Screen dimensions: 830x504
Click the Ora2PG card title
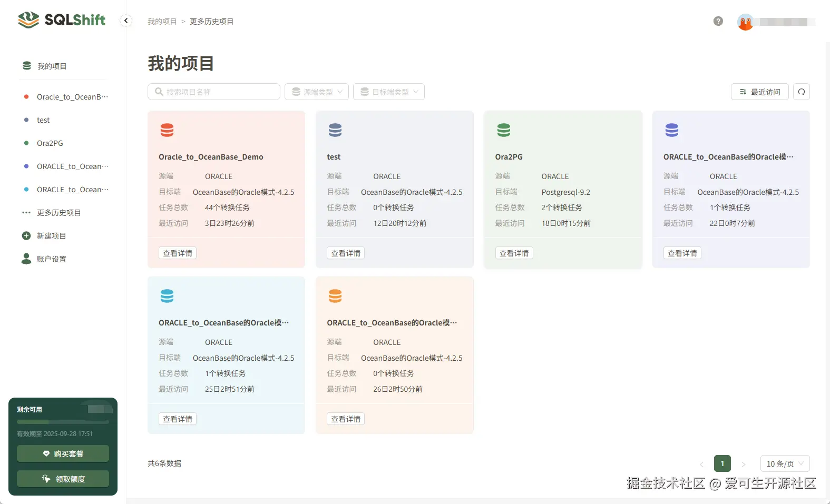(509, 157)
